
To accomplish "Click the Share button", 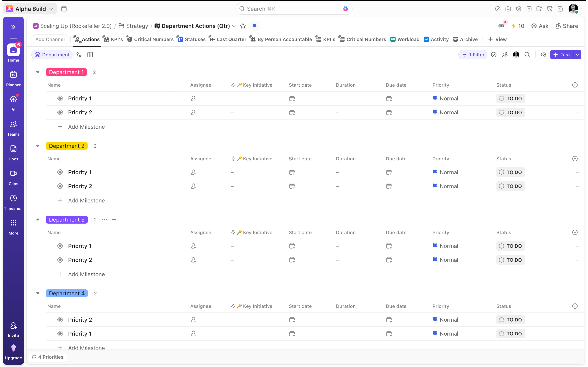I will [x=567, y=26].
